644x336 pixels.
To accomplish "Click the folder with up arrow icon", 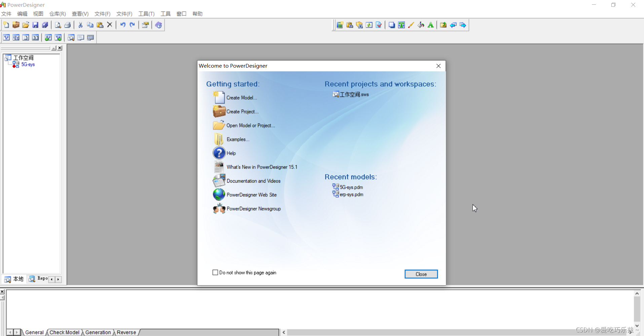I will (x=443, y=25).
